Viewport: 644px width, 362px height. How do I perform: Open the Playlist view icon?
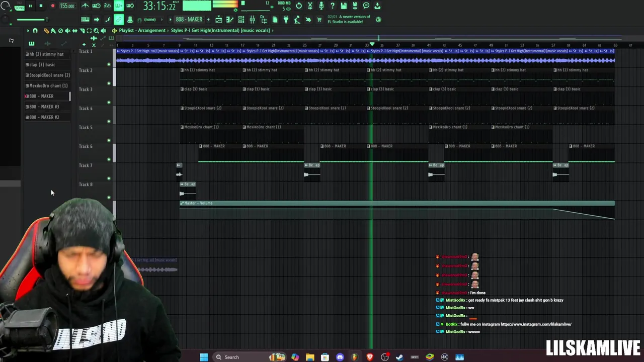pyautogui.click(x=219, y=20)
